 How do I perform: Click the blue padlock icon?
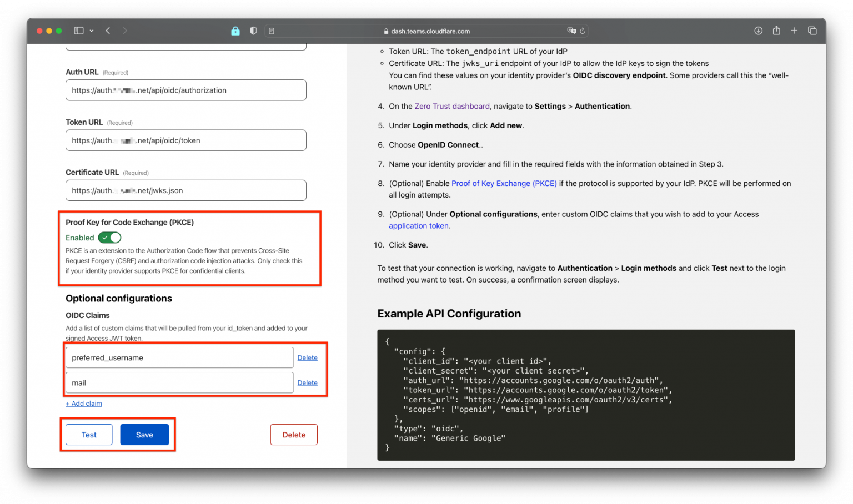235,31
